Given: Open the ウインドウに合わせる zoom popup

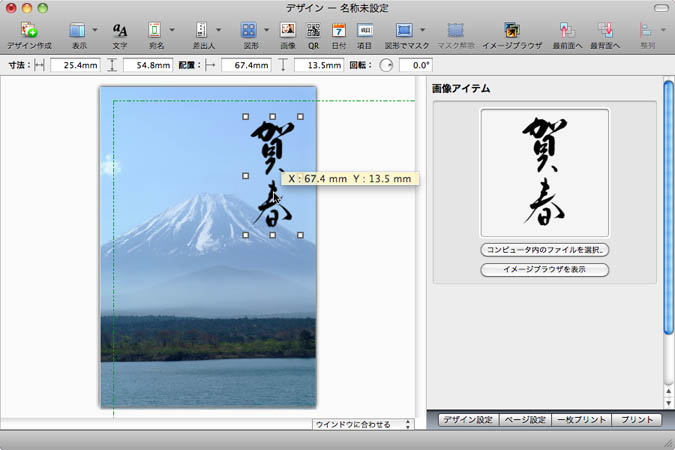Looking at the screenshot, I should [362, 424].
